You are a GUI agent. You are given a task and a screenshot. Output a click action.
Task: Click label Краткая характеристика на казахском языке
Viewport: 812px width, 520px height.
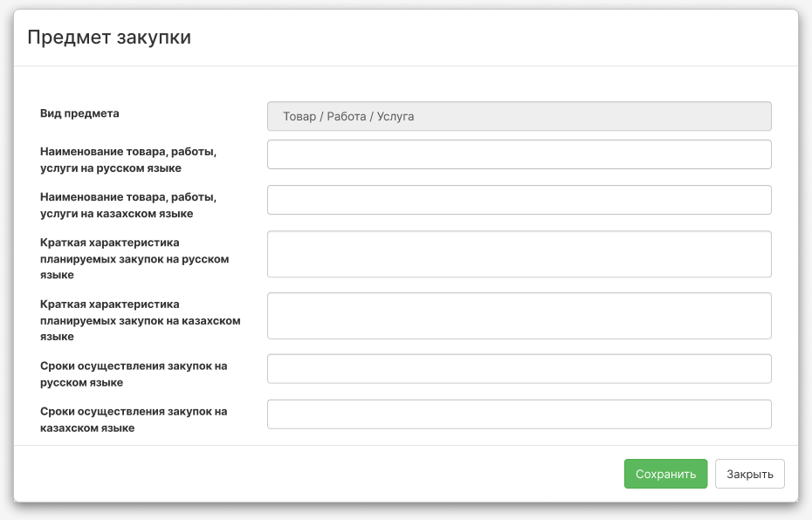coord(140,320)
